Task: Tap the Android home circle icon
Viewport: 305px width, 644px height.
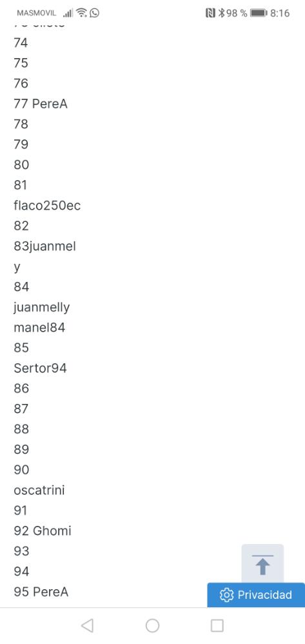Action: click(152, 625)
